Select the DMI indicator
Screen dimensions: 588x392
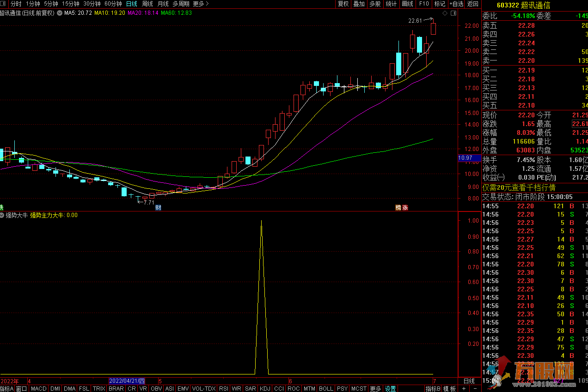[55, 389]
